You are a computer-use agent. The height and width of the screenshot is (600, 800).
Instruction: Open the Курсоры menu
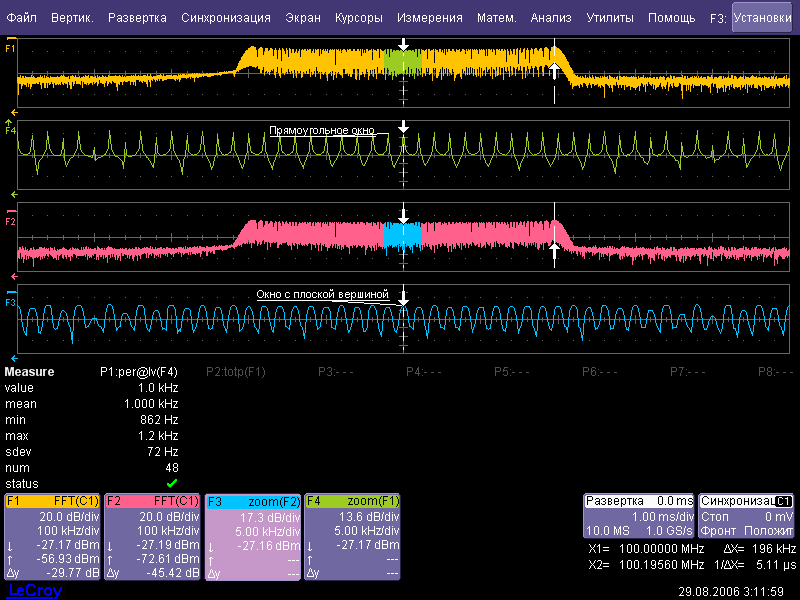point(359,18)
